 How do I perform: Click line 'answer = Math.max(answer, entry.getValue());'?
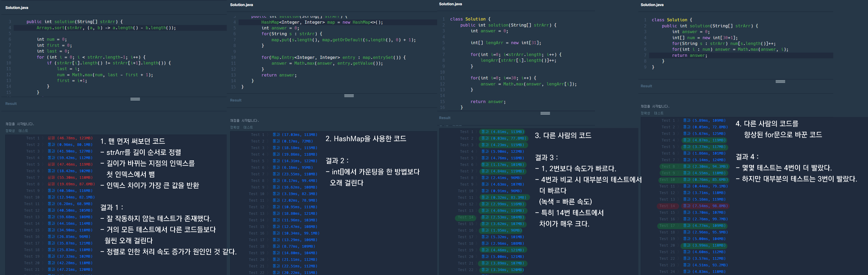click(x=327, y=63)
